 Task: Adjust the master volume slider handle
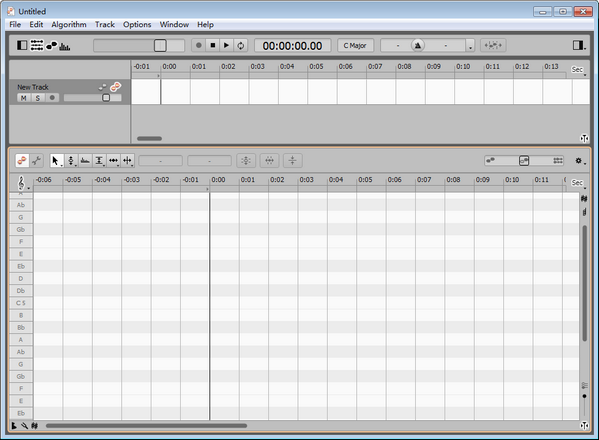160,45
